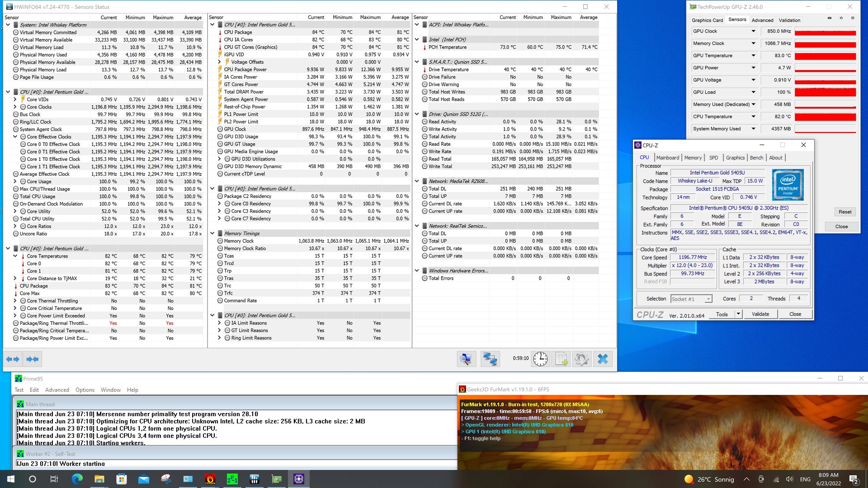Screen dimensions: 868x488
Task: Open GPU Clock sensor dropdown in GPU-Z
Action: (x=754, y=31)
